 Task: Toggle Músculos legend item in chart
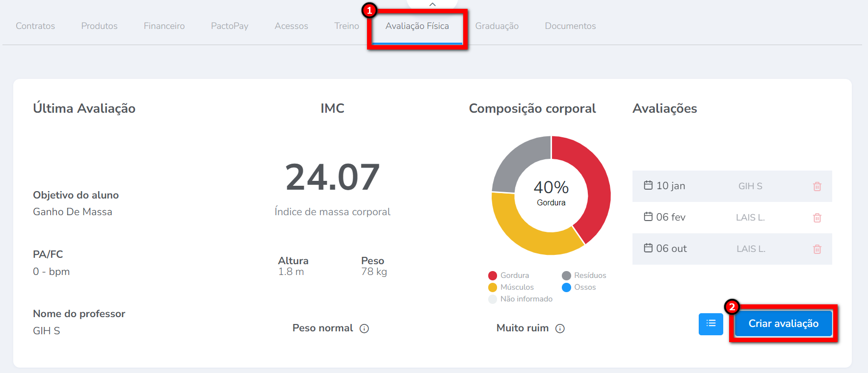tap(511, 287)
